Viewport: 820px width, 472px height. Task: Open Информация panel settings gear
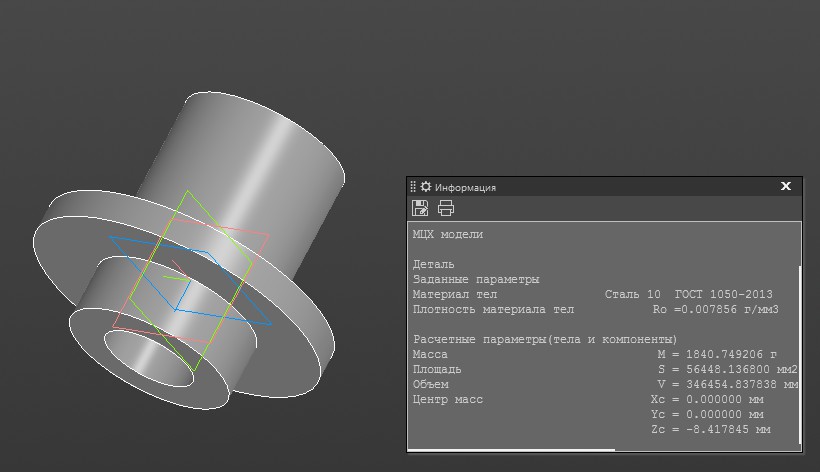[426, 187]
